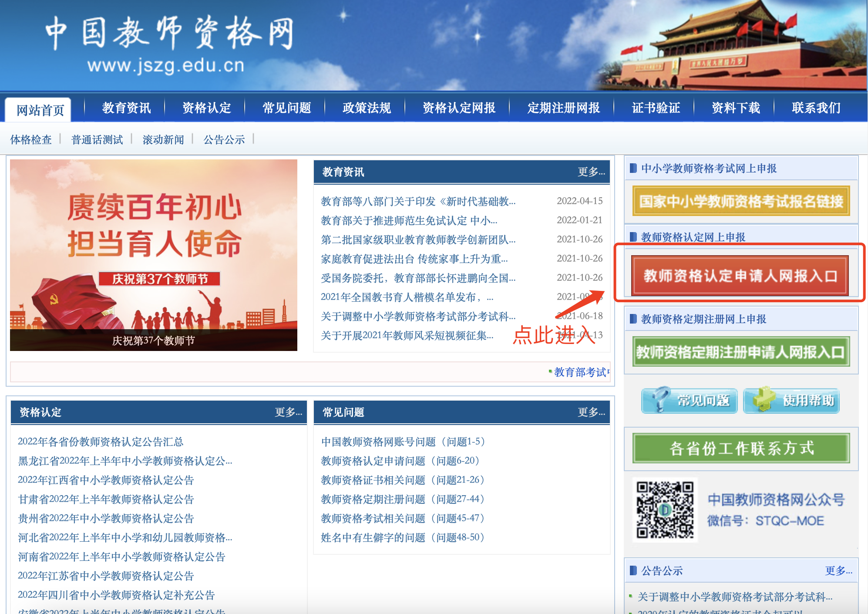Go to 普通话测试 in the sub-navigation
This screenshot has width=868, height=614.
click(x=97, y=139)
